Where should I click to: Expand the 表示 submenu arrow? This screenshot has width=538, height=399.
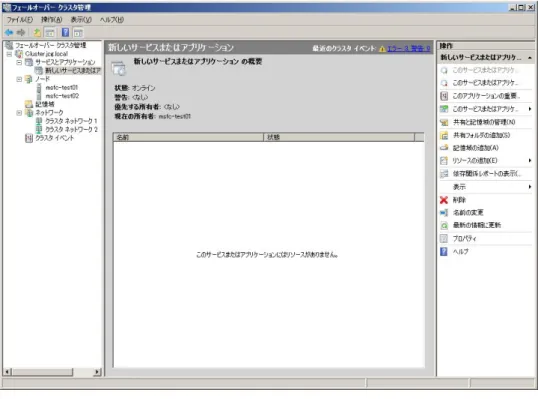pos(530,187)
